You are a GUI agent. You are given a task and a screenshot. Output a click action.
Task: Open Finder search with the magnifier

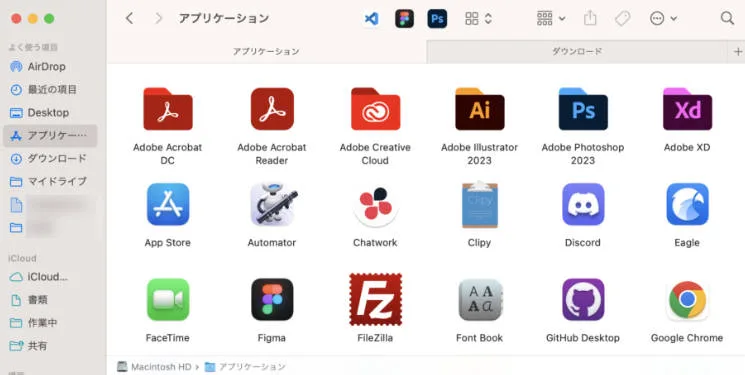pos(727,19)
